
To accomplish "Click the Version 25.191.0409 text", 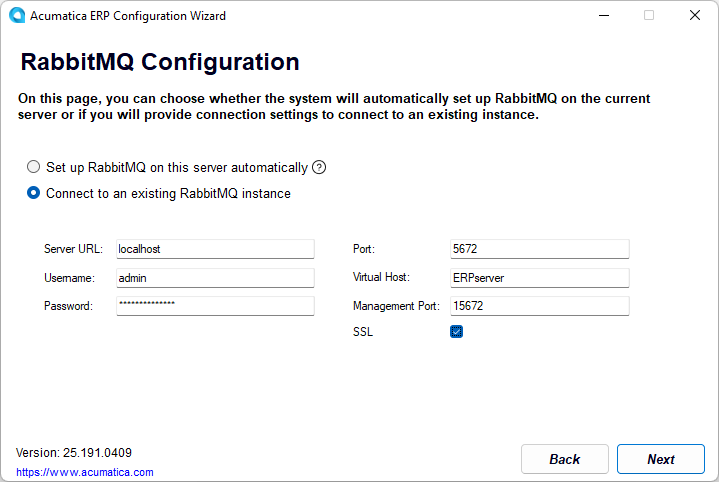I will click(74, 452).
